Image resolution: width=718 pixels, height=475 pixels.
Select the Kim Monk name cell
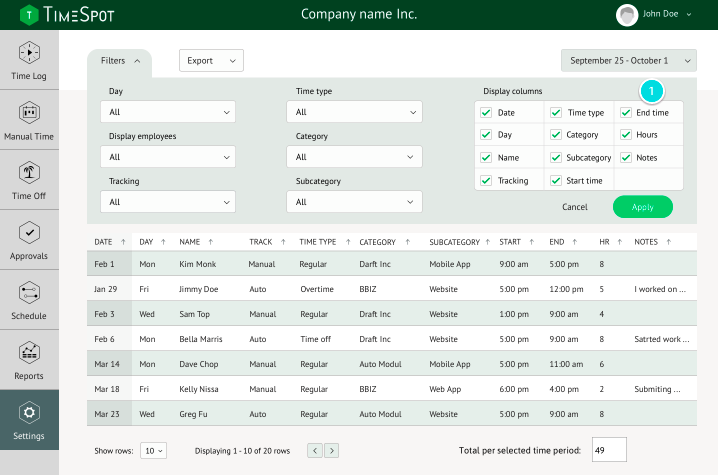(197, 264)
